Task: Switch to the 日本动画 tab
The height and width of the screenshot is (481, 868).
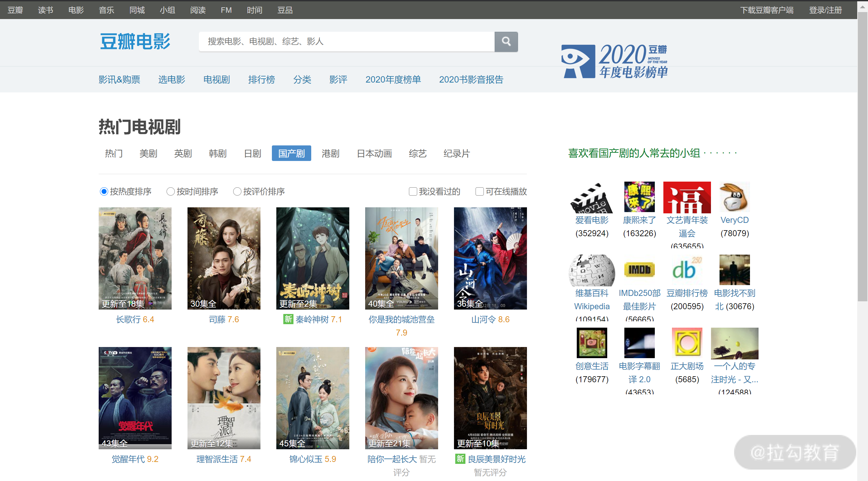Action: pyautogui.click(x=374, y=153)
